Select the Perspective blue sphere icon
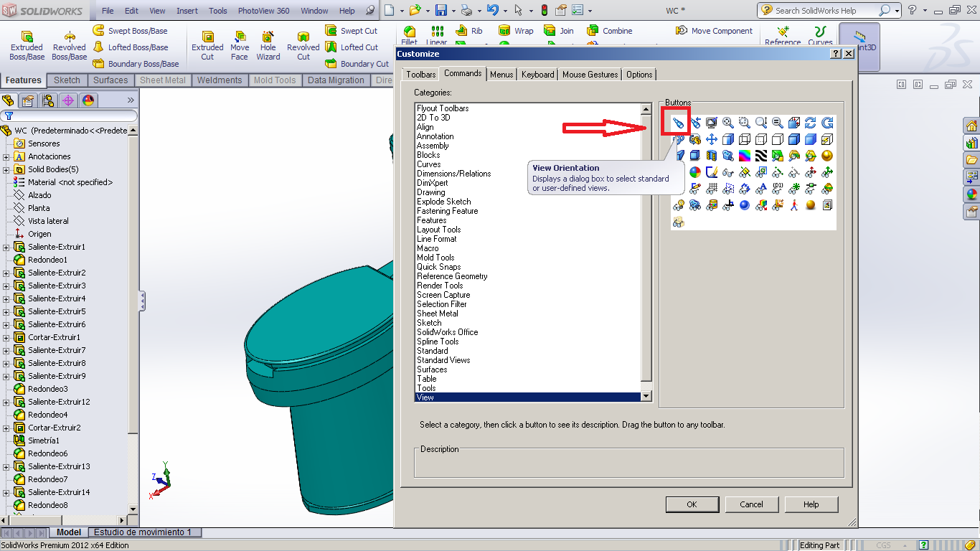Screen dimensions: 980x551 (x=745, y=205)
